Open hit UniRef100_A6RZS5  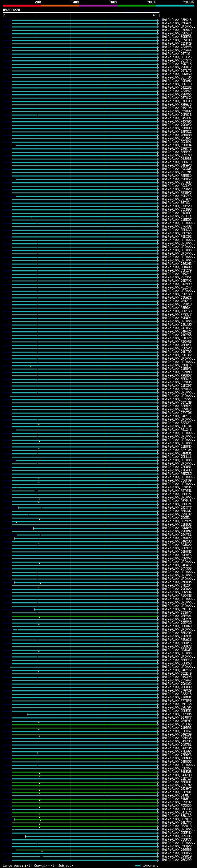point(177,474)
